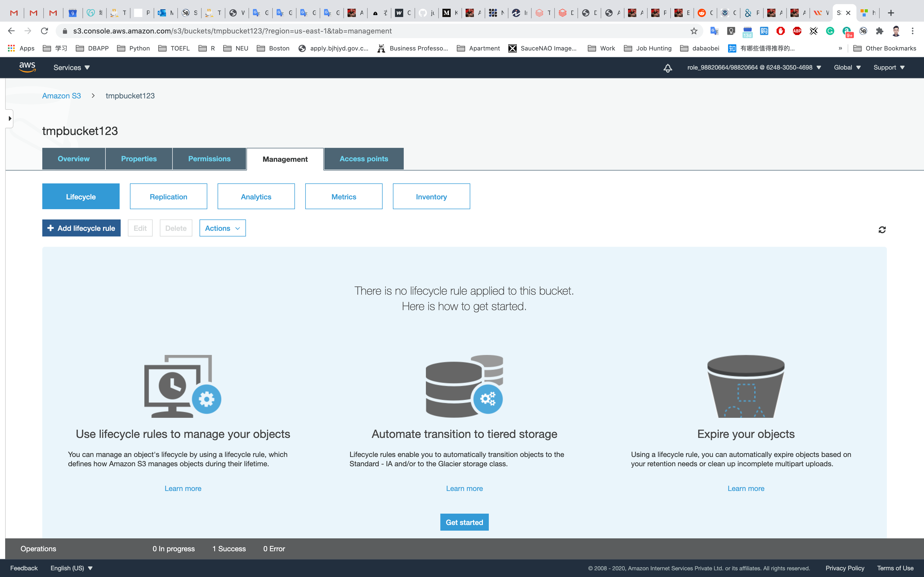Click the browser reload page icon
Viewport: 924px width, 577px height.
click(x=44, y=31)
